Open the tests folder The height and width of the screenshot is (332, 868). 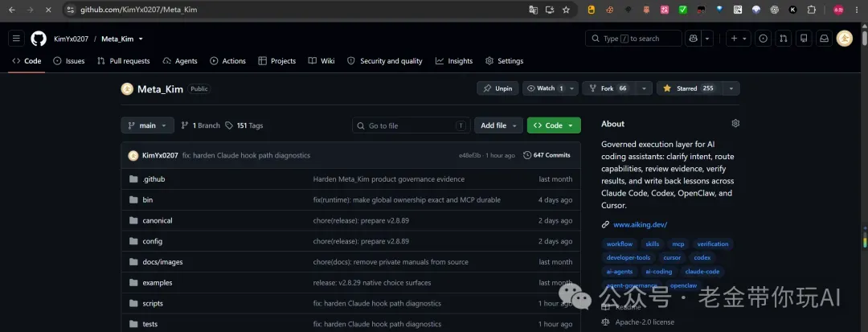tap(150, 324)
